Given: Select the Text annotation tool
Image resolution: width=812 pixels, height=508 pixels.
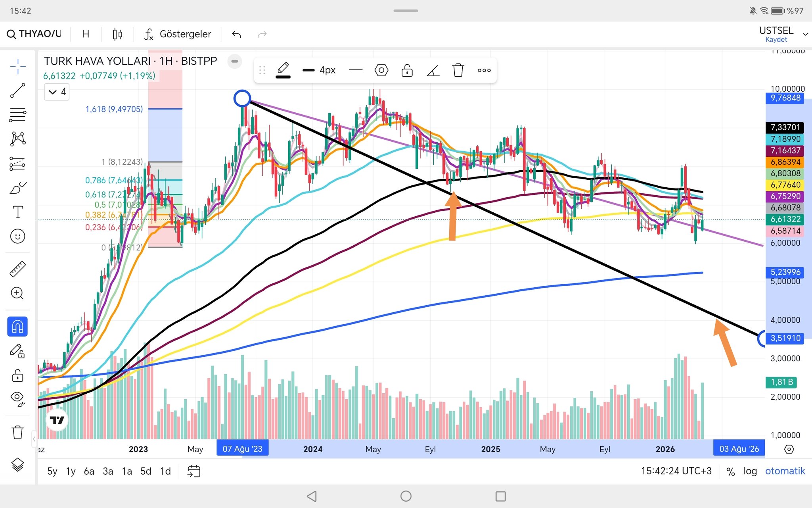Looking at the screenshot, I should (17, 212).
